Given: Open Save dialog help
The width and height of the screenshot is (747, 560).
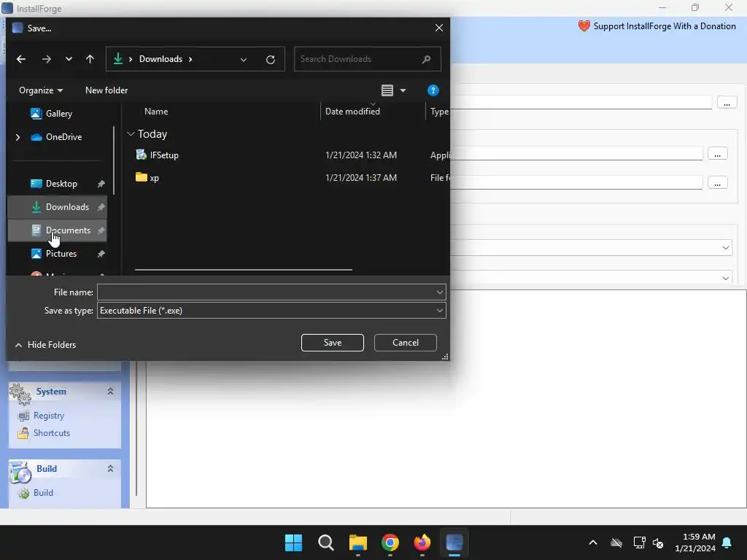Looking at the screenshot, I should pos(433,90).
